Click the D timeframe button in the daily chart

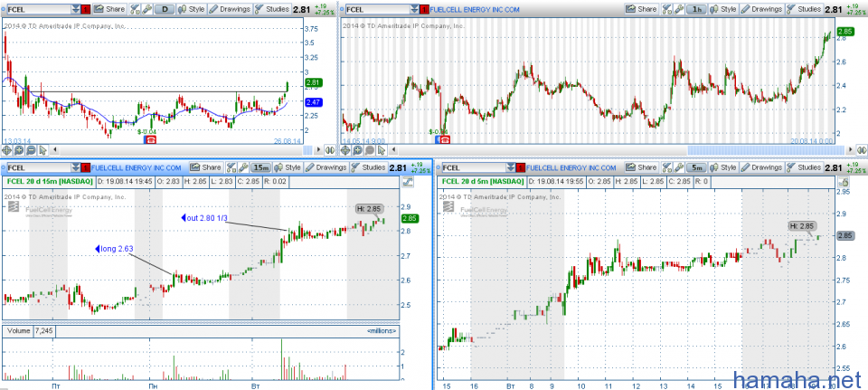coord(165,9)
